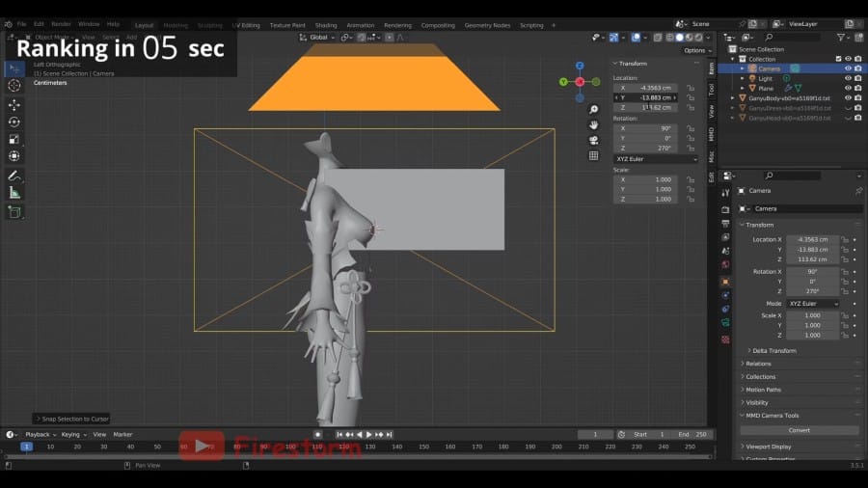Open the viewport Options dropdown
The image size is (868, 488).
(x=697, y=50)
